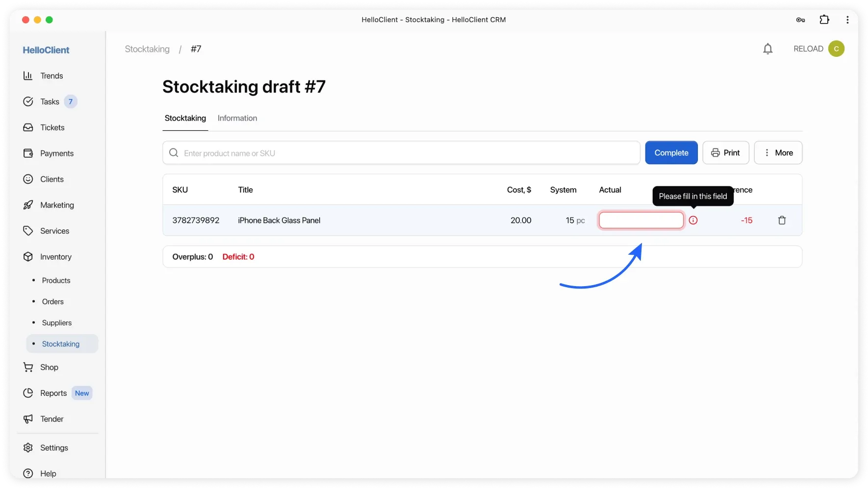Image resolution: width=868 pixels, height=488 pixels.
Task: Delete the iPhone Back Glass Panel row
Action: coord(782,220)
